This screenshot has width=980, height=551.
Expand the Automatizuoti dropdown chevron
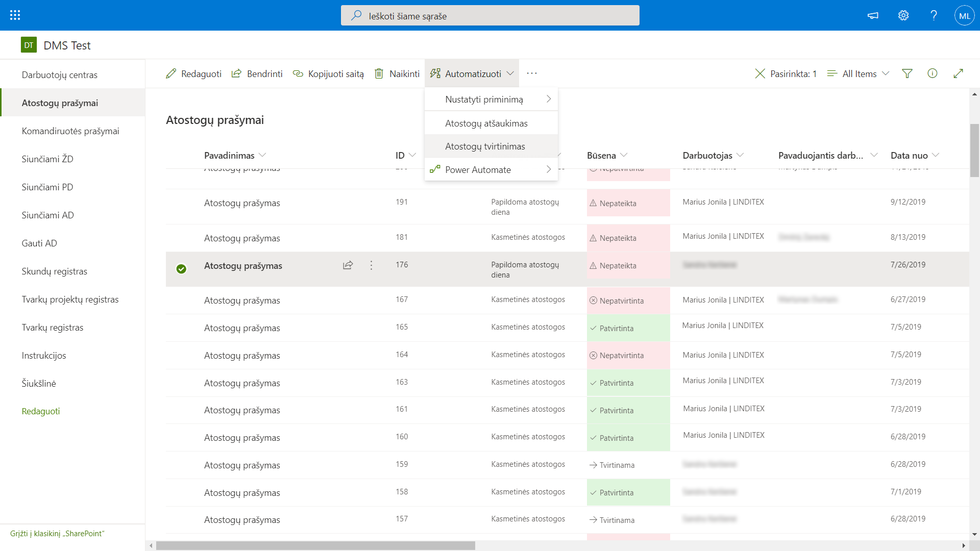510,73
